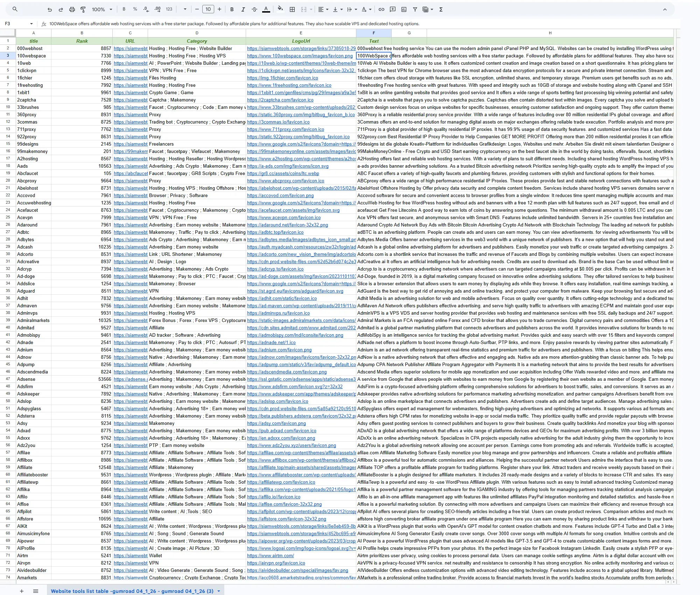Screen dimensions: 700x595
Task: Open the airtm.com link in LogoUrl
Action: click(270, 555)
